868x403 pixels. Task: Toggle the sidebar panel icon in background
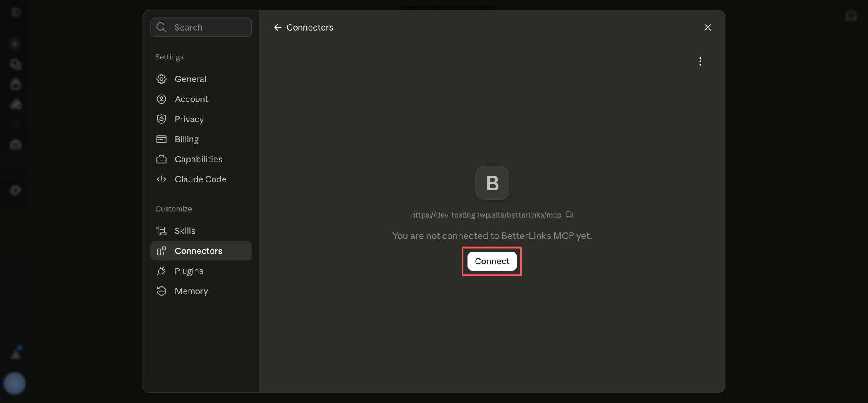pos(16,12)
